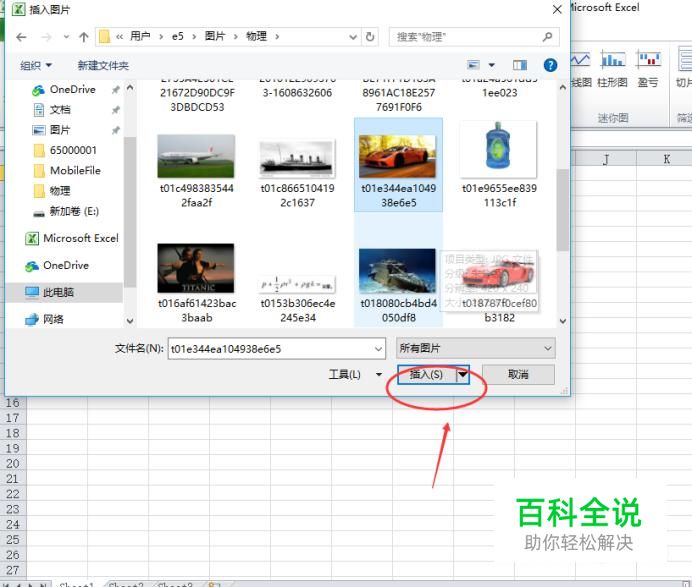Select row 20 header in Excel
The width and height of the screenshot is (692, 587).
[x=12, y=463]
